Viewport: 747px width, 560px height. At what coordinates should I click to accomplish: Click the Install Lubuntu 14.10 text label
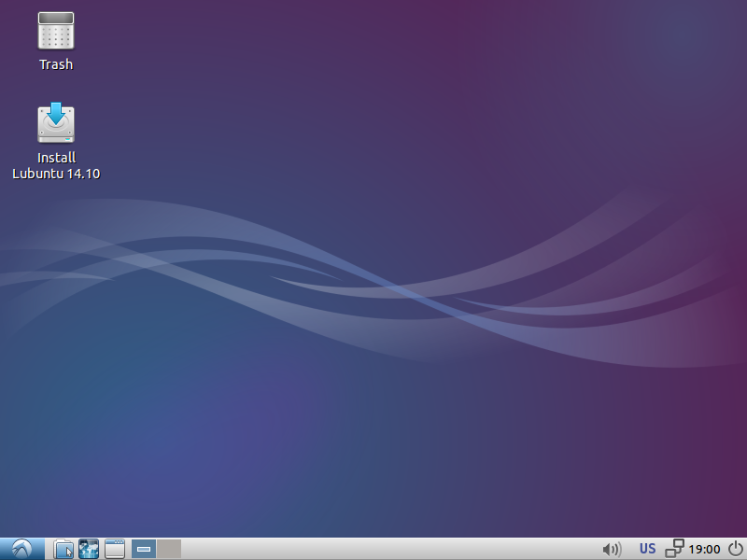(x=56, y=165)
